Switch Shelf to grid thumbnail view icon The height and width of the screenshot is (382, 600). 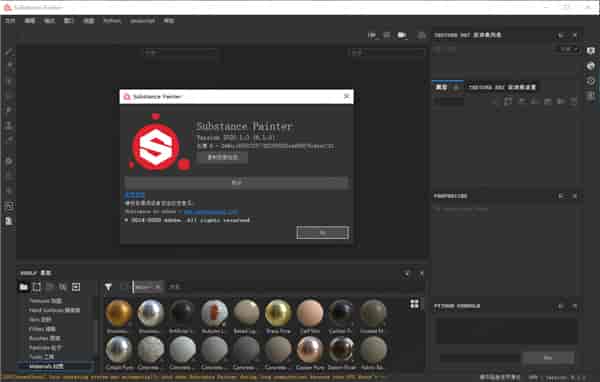coord(414,304)
